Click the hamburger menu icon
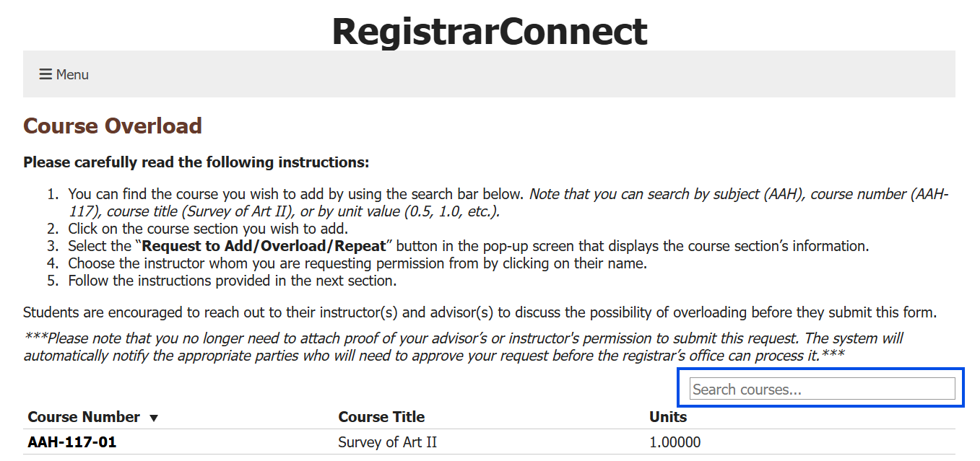Screen dimensions: 980x461 coord(45,74)
